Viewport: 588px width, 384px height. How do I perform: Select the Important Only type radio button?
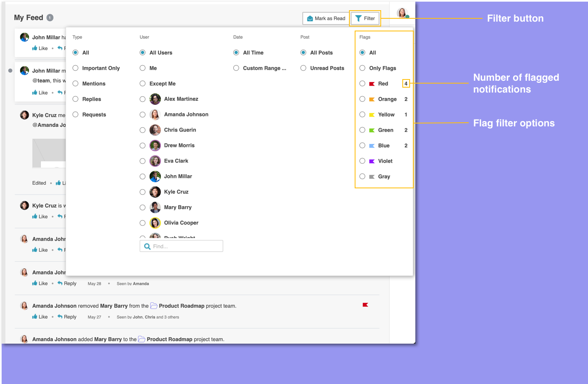tap(76, 68)
